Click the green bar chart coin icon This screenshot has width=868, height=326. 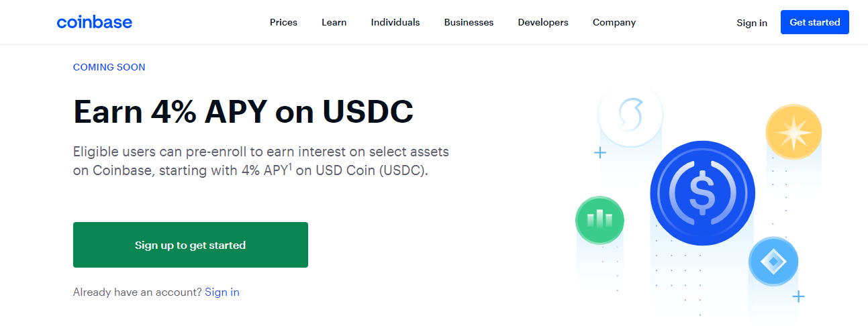pos(599,220)
